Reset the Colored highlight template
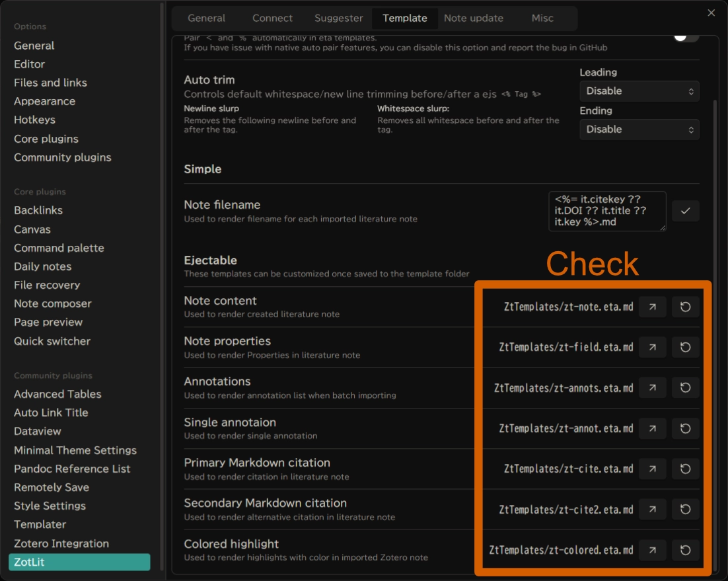The image size is (728, 581). 685,550
